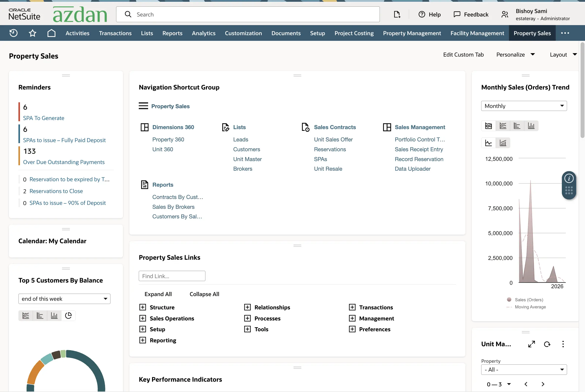The width and height of the screenshot is (585, 392).
Task: Open the Transactions menu
Action: point(115,33)
